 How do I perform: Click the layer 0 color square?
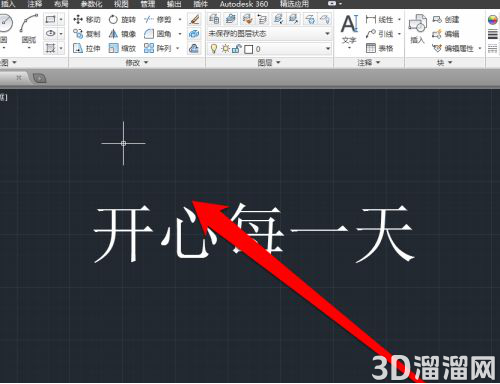click(248, 49)
